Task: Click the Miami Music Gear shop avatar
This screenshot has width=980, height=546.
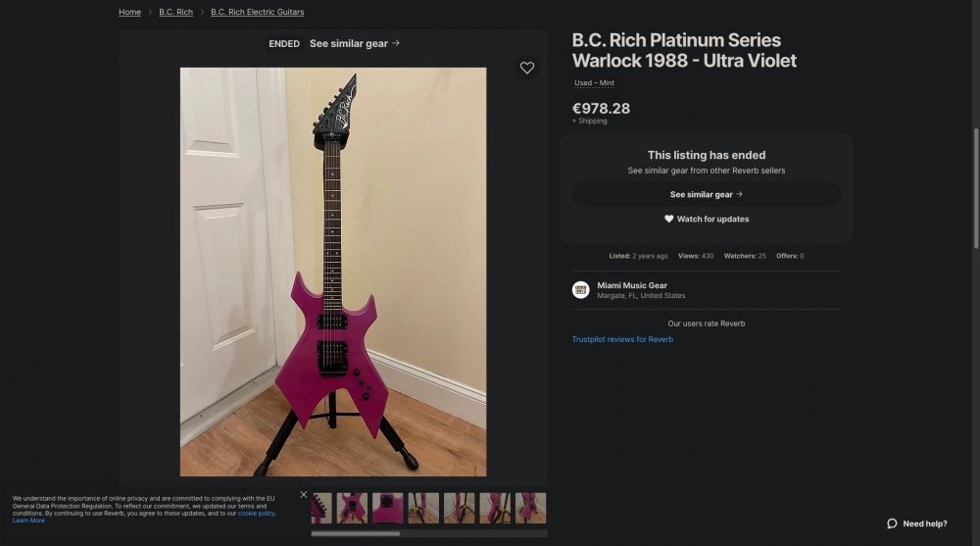Action: coord(580,289)
